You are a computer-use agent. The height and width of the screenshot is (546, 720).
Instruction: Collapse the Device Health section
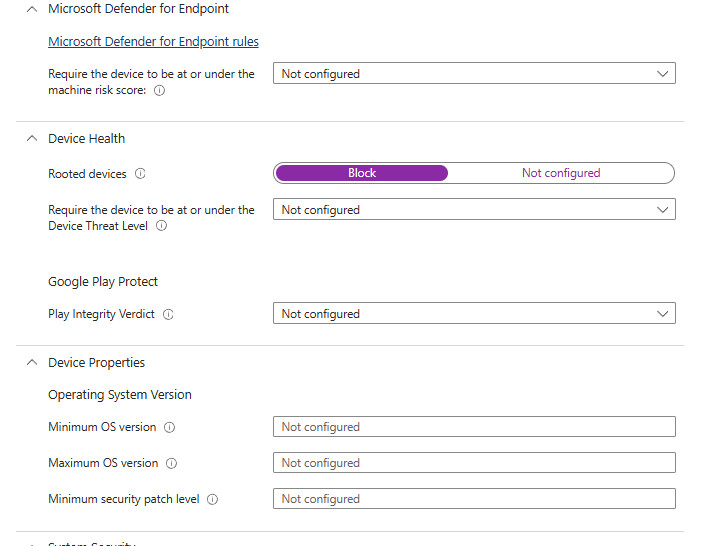coord(31,139)
